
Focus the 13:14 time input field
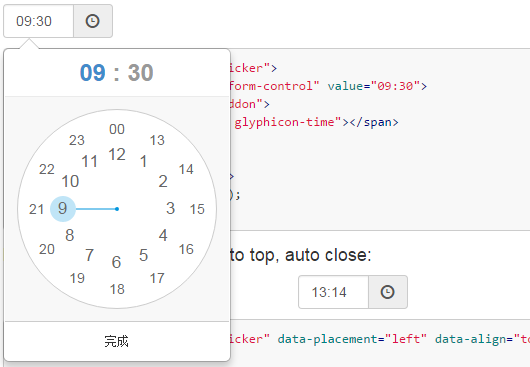(333, 292)
